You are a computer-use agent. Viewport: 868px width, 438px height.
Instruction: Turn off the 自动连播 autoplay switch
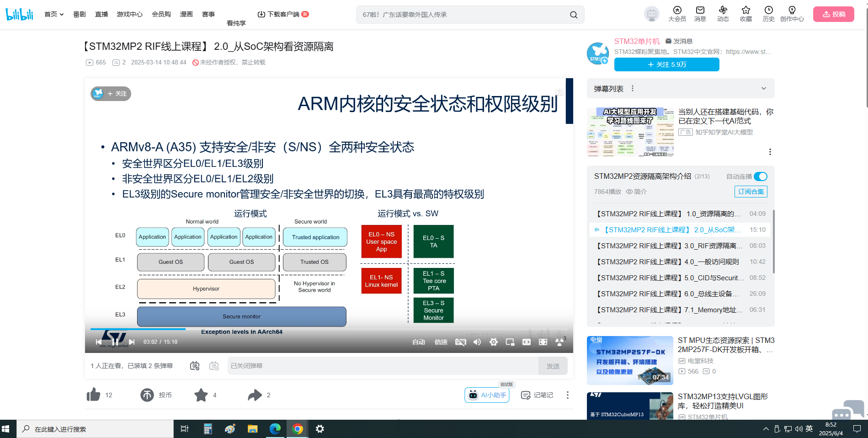[x=761, y=176]
